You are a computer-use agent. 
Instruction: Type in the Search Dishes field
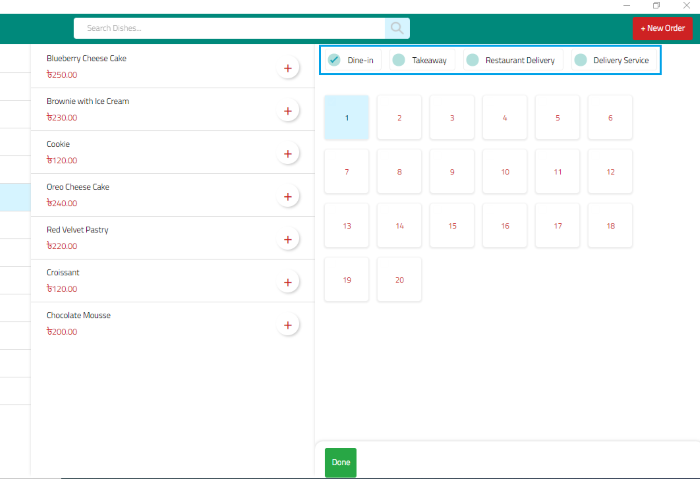230,28
